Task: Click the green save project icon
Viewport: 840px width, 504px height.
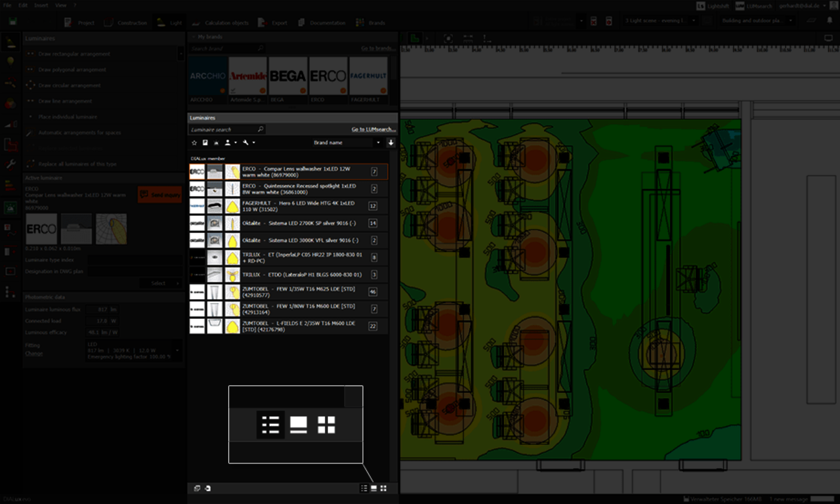Action: click(x=13, y=22)
